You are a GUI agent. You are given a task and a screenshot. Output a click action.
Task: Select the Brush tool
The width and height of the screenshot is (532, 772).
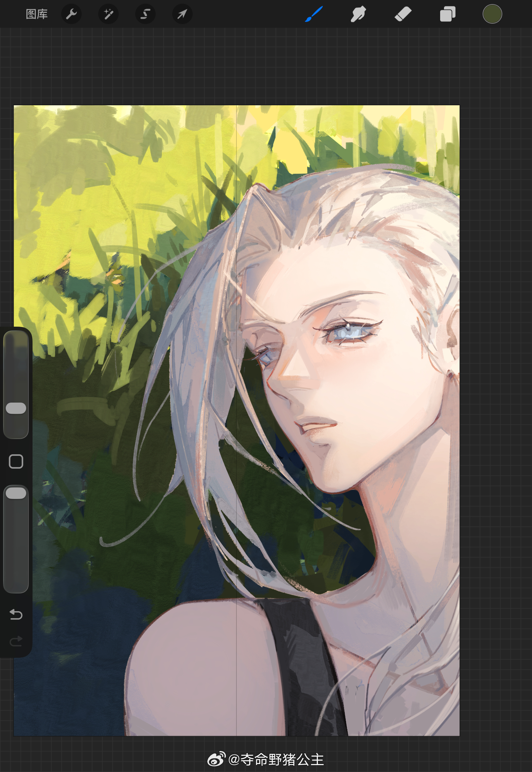coord(314,14)
